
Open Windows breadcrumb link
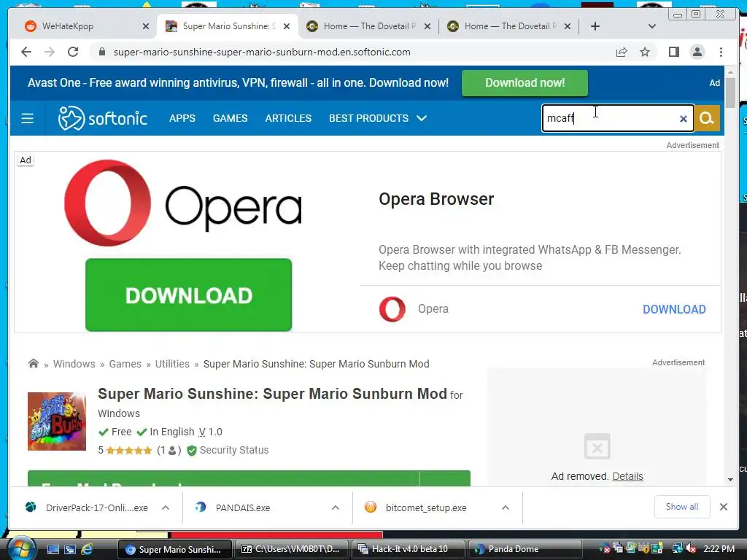74,364
